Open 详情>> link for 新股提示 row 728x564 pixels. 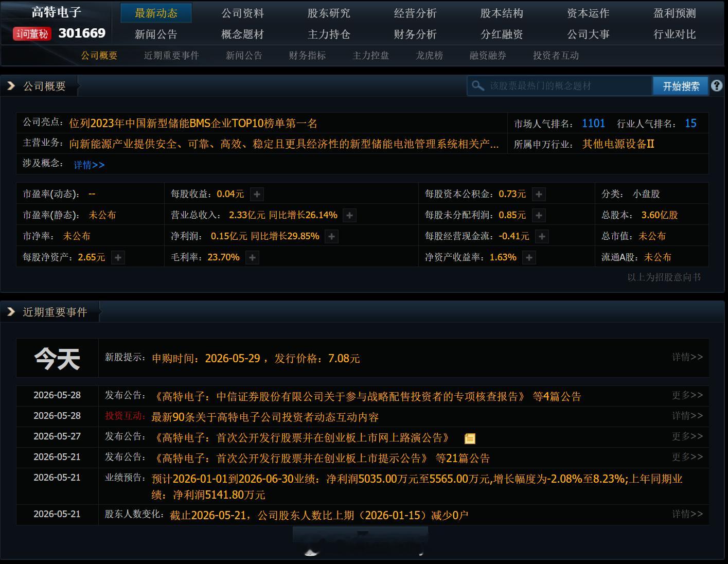point(687,357)
